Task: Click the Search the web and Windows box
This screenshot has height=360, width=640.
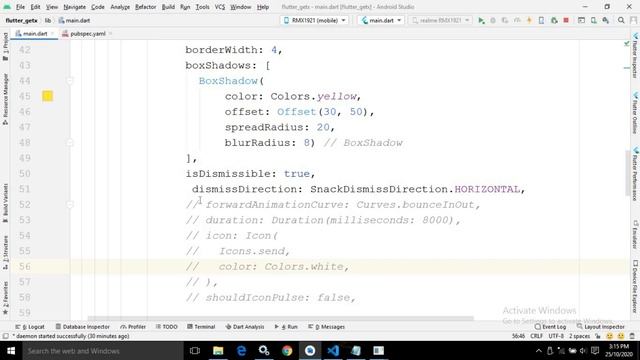Action: click(103, 351)
